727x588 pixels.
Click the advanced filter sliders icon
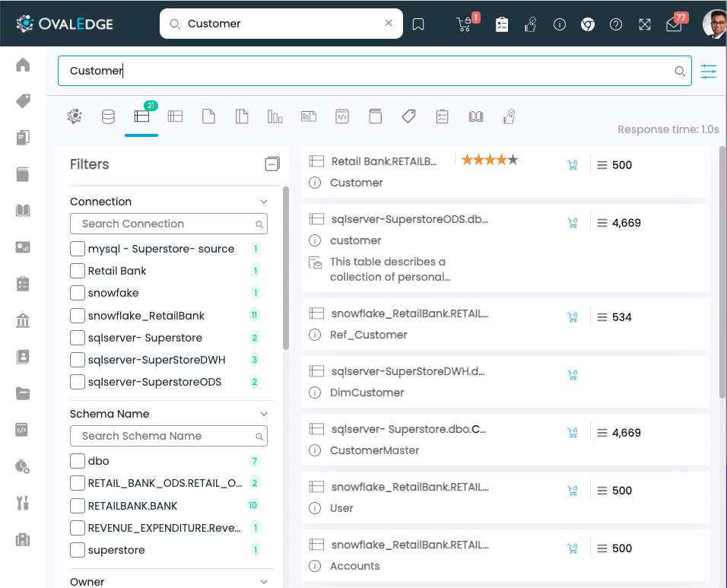(x=709, y=72)
